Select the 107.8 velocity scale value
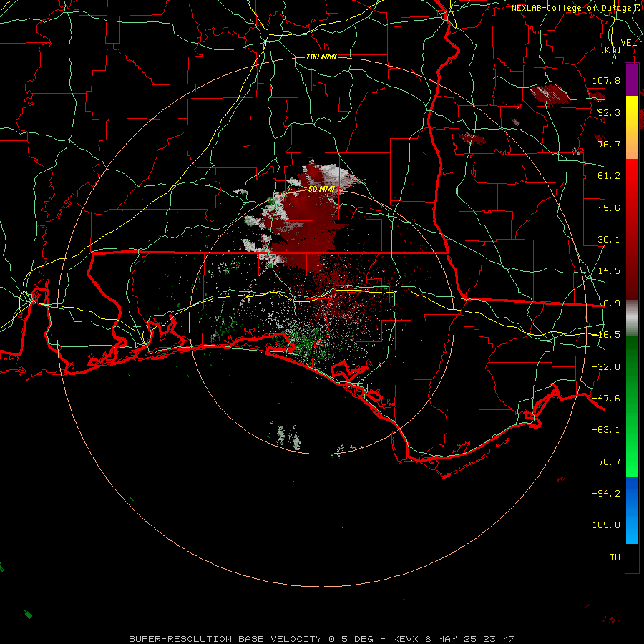The width and height of the screenshot is (644, 644). tap(606, 80)
